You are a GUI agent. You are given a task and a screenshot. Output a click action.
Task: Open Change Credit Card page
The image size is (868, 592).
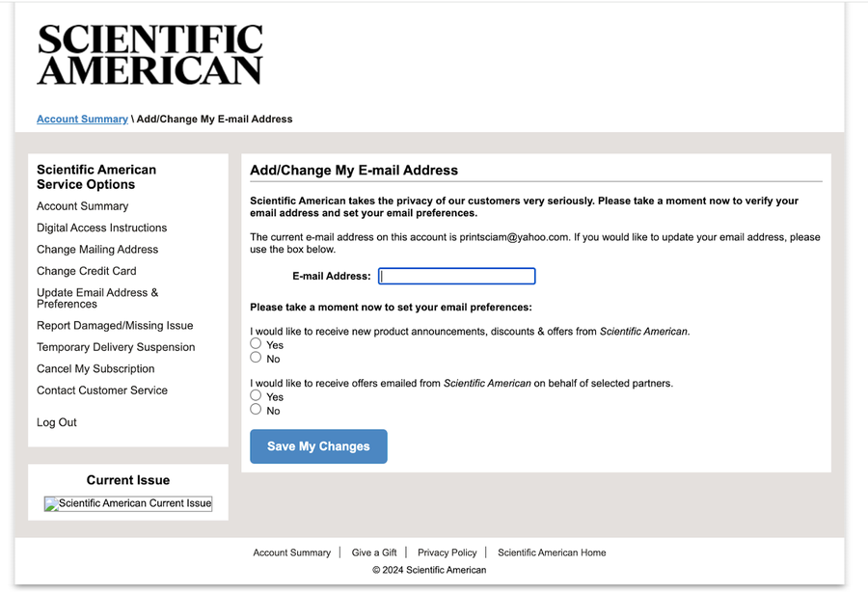87,272
